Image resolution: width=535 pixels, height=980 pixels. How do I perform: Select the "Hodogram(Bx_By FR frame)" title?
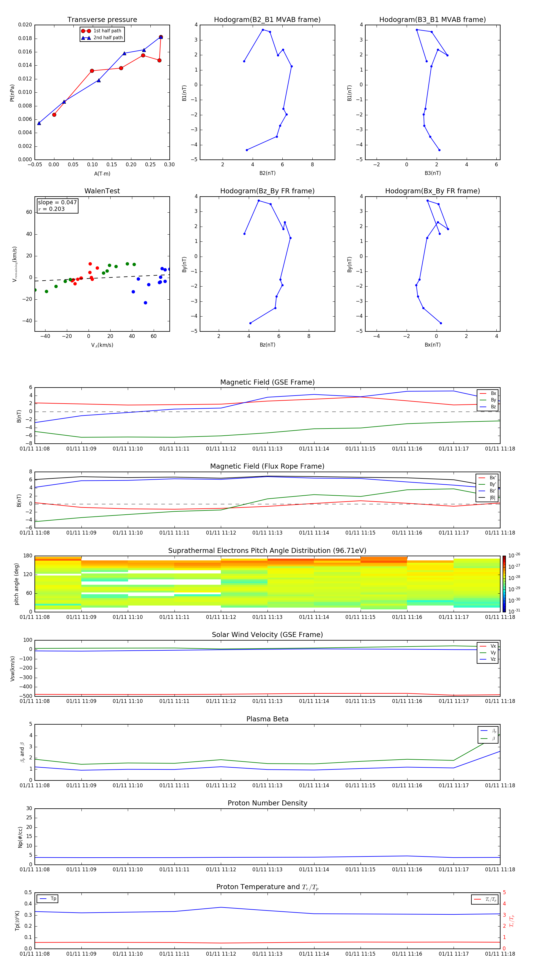click(x=432, y=191)
